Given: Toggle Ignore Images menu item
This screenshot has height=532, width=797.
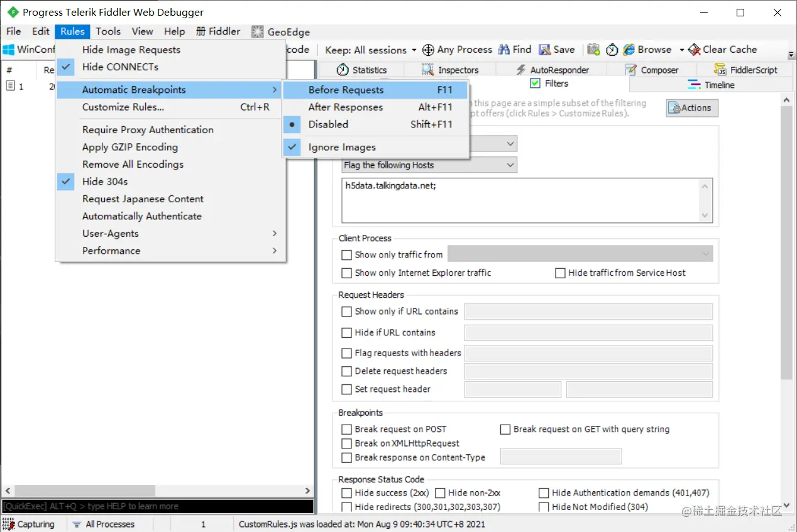Looking at the screenshot, I should pos(375,148).
